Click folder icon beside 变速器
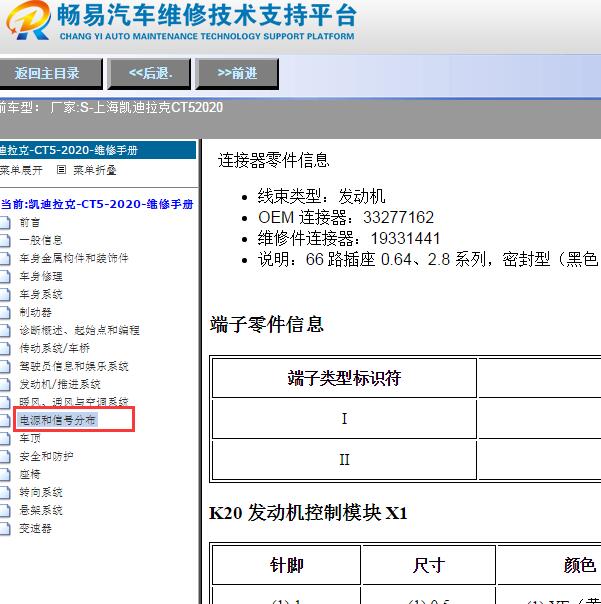 (x=5, y=529)
